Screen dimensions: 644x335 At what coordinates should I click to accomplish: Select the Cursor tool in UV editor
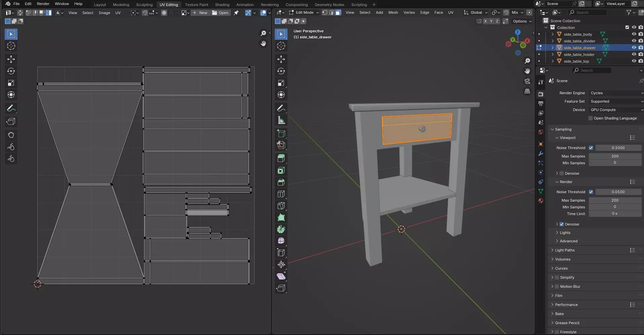11,46
